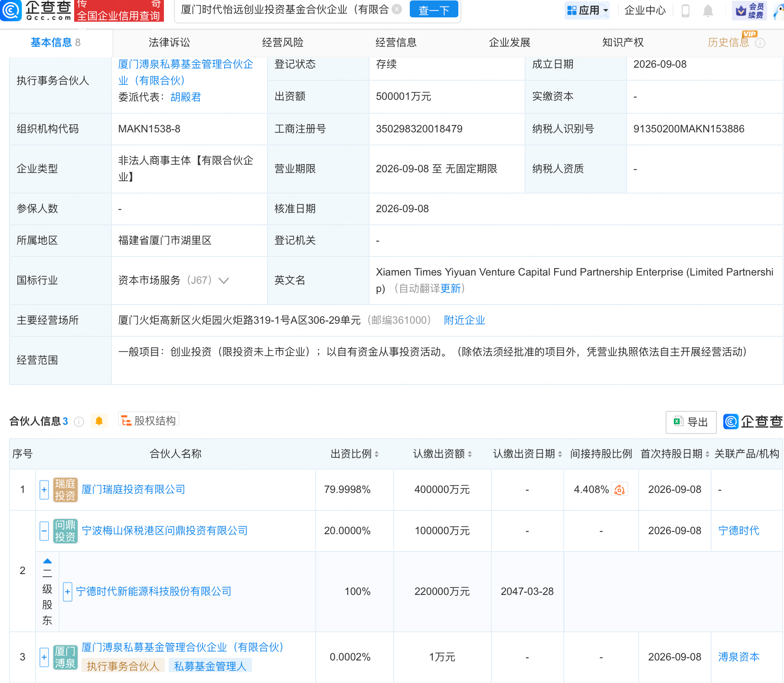Image resolution: width=784 pixels, height=683 pixels.
Task: Click the 厦门溥泉 logo thumbnail
Action: 65,657
